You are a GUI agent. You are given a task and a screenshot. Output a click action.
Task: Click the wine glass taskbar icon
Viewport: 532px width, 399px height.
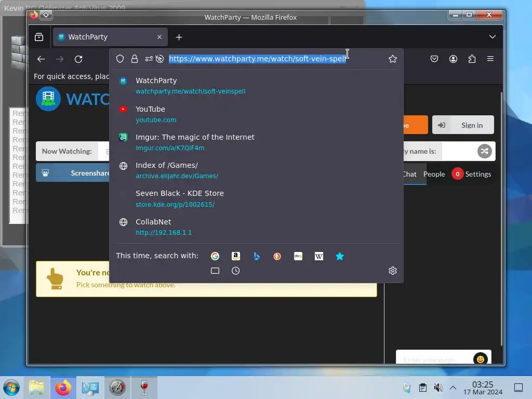point(144,388)
